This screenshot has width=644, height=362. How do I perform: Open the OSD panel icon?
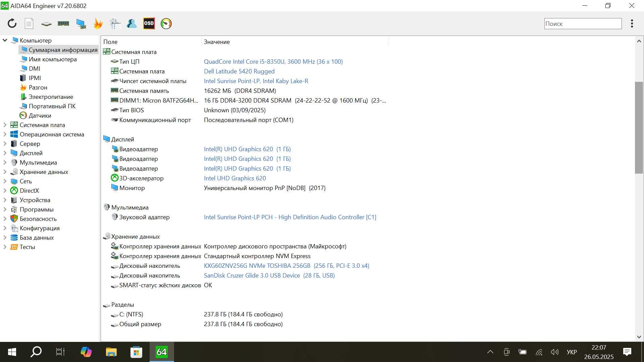[149, 23]
